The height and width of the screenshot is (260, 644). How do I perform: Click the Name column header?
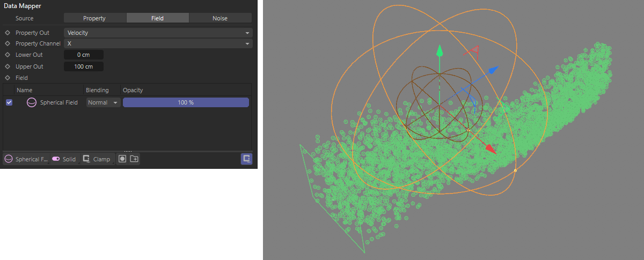click(24, 90)
